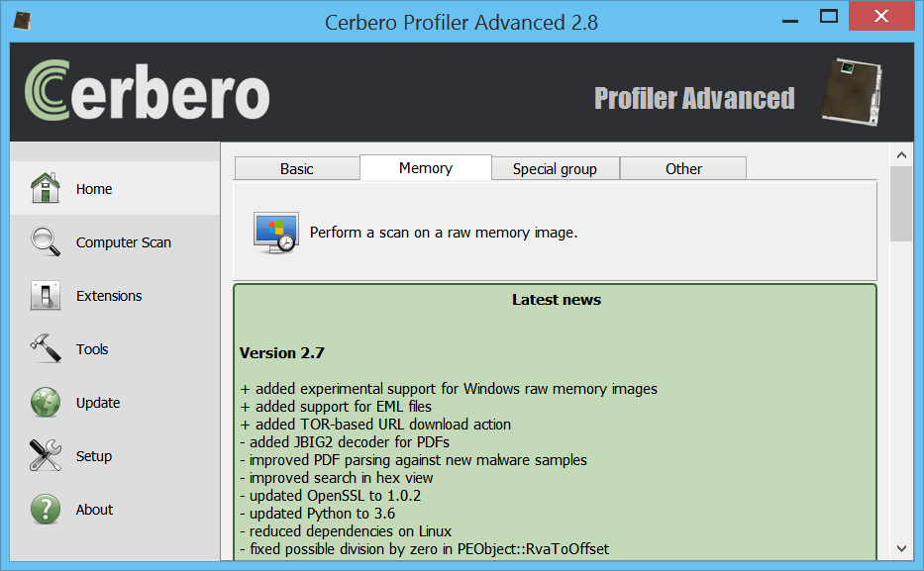Click the Update globe icon

tap(46, 402)
